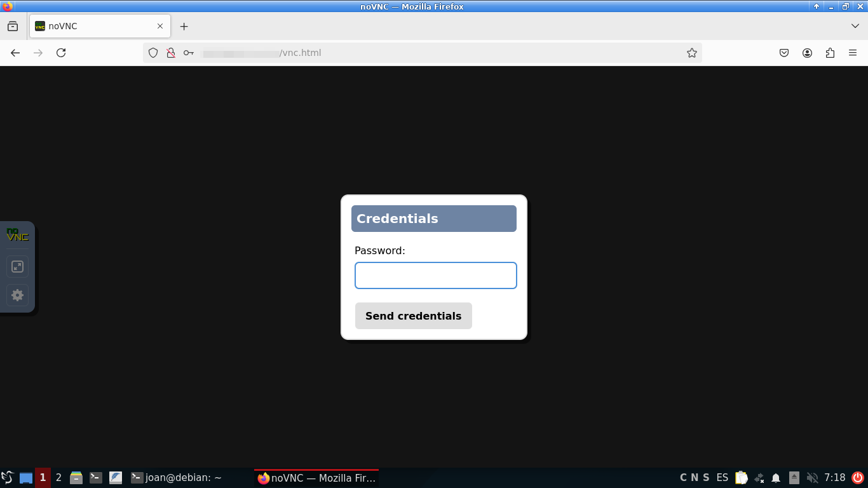Focus the Password input field

point(435,276)
